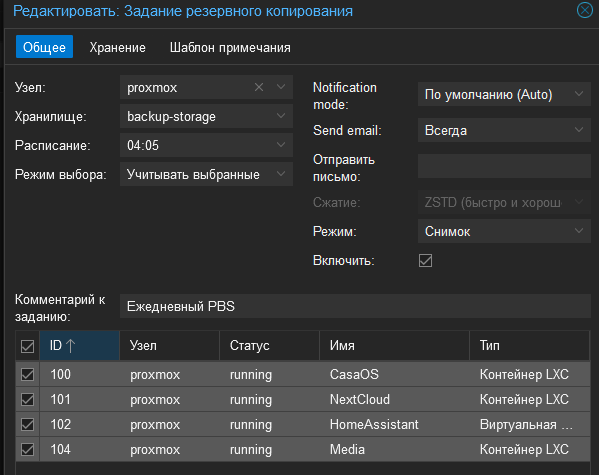Screen dimensions: 599x475
Task: Click Контейнер LXC type in Media row
Action: pyautogui.click(x=524, y=450)
